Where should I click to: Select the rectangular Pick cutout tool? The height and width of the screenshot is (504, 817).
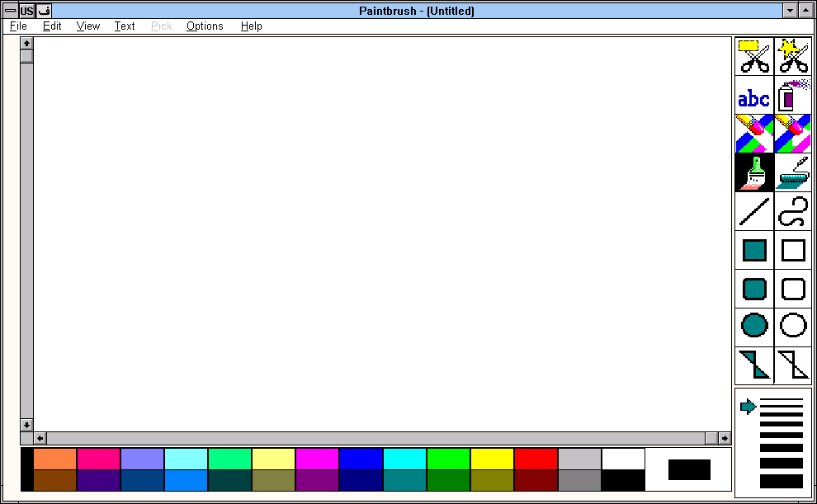(x=754, y=56)
